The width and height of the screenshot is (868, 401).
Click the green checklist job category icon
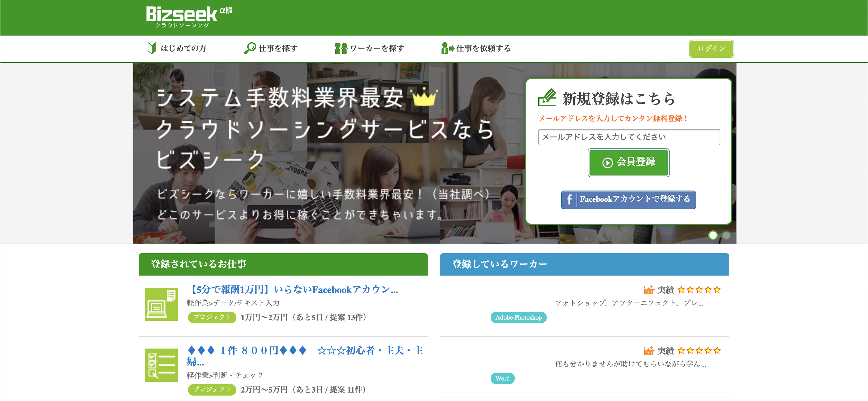161,365
